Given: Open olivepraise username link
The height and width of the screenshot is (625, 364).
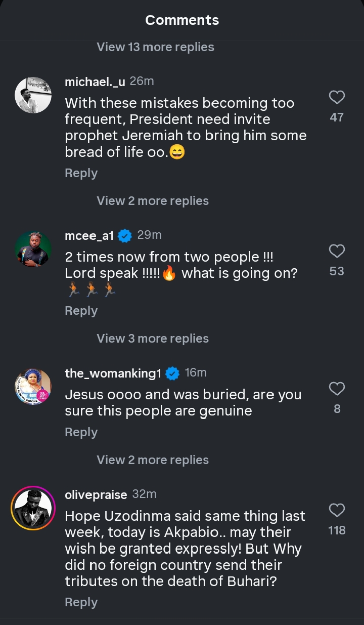Looking at the screenshot, I should tap(96, 495).
